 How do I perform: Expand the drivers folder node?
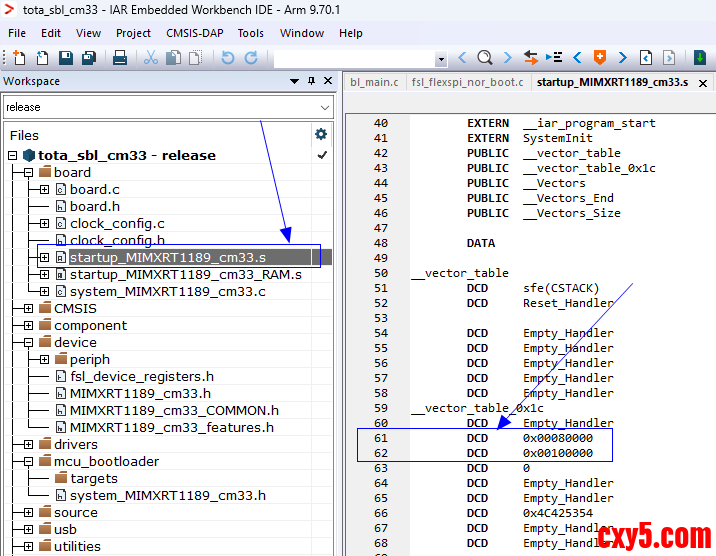pyautogui.click(x=28, y=444)
